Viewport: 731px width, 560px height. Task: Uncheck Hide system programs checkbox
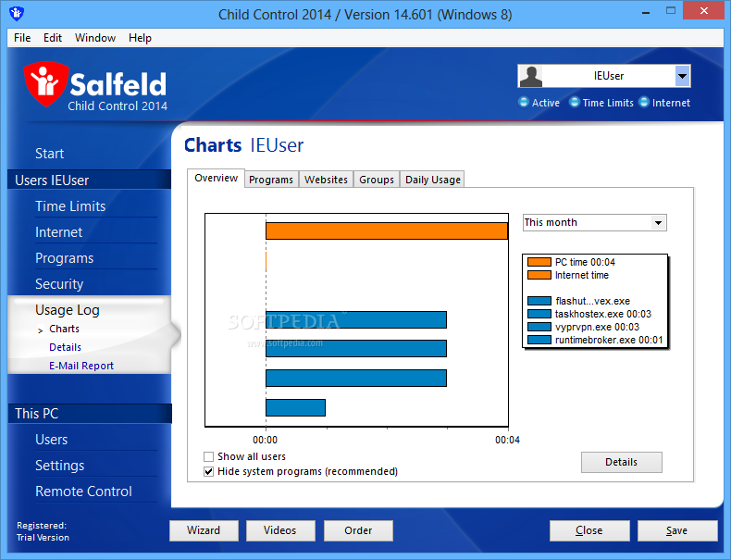tap(209, 471)
